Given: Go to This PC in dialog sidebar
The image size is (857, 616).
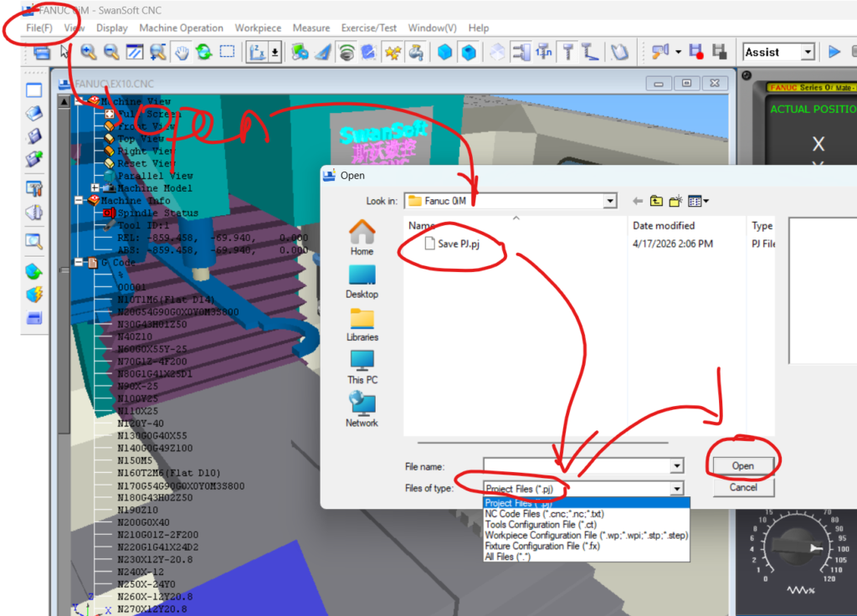Looking at the screenshot, I should tap(362, 367).
